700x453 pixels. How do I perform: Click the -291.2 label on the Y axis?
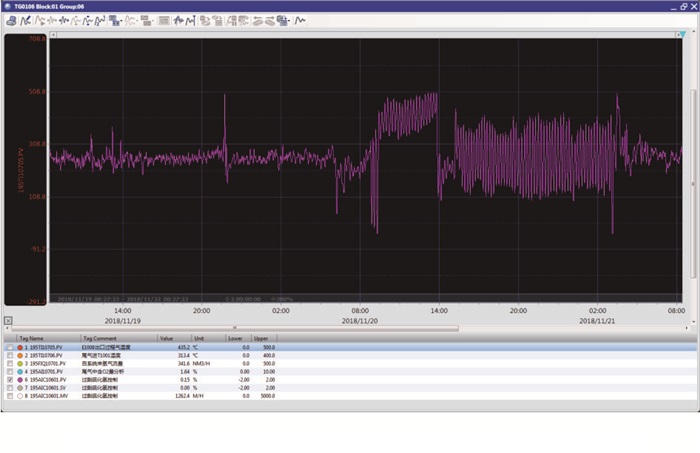[36, 302]
